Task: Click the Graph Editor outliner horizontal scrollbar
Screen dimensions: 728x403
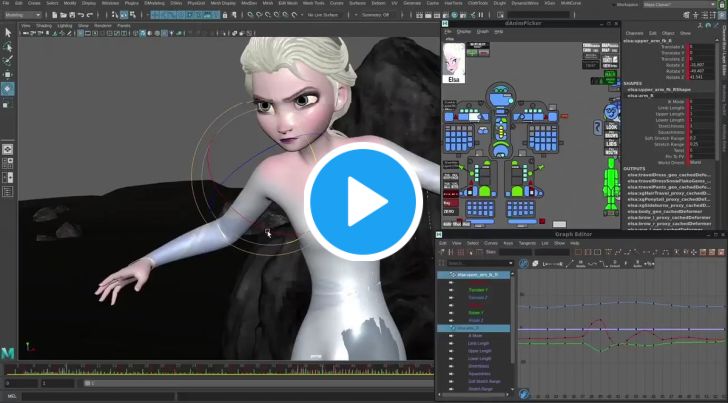Action: (474, 395)
